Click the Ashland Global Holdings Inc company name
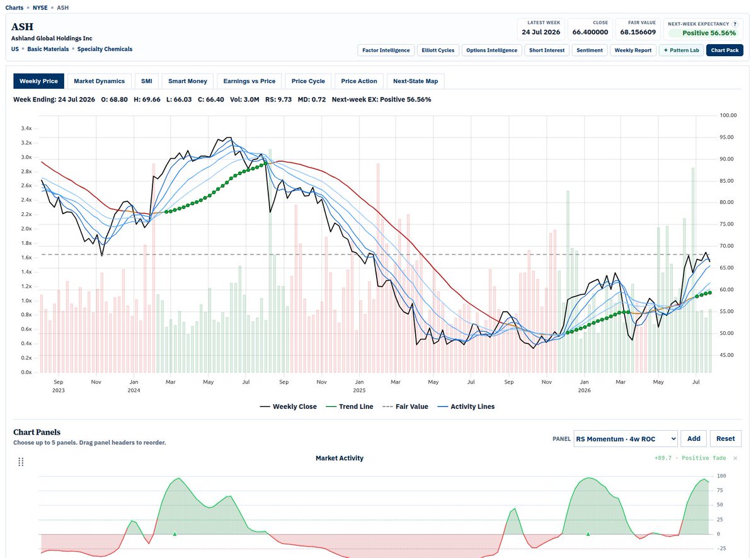The width and height of the screenshot is (756, 558). pos(52,38)
